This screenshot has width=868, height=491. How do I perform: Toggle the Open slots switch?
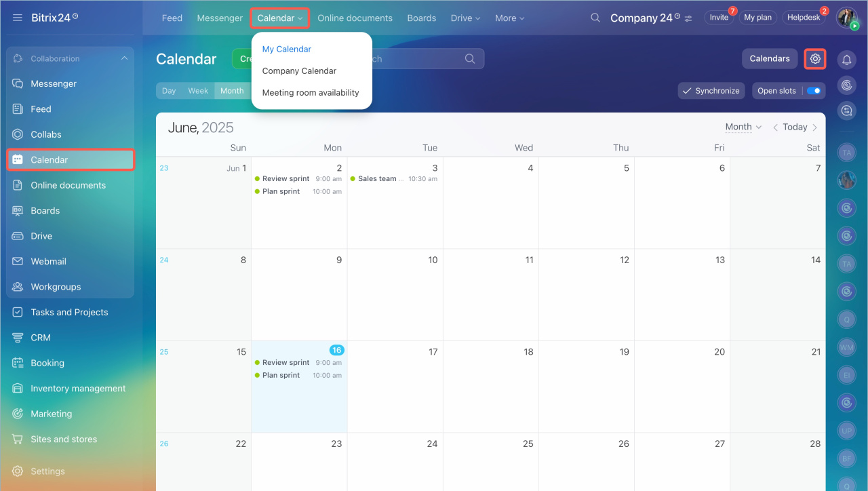click(813, 91)
